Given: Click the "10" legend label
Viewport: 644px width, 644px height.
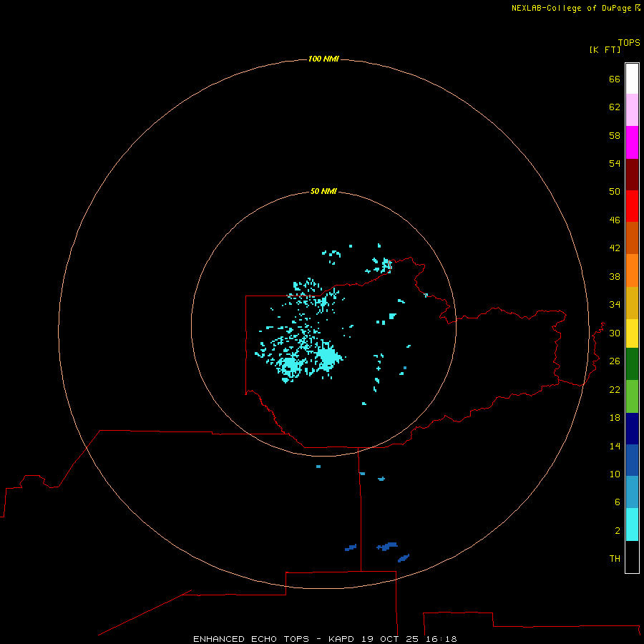Looking at the screenshot, I should click(x=615, y=474).
